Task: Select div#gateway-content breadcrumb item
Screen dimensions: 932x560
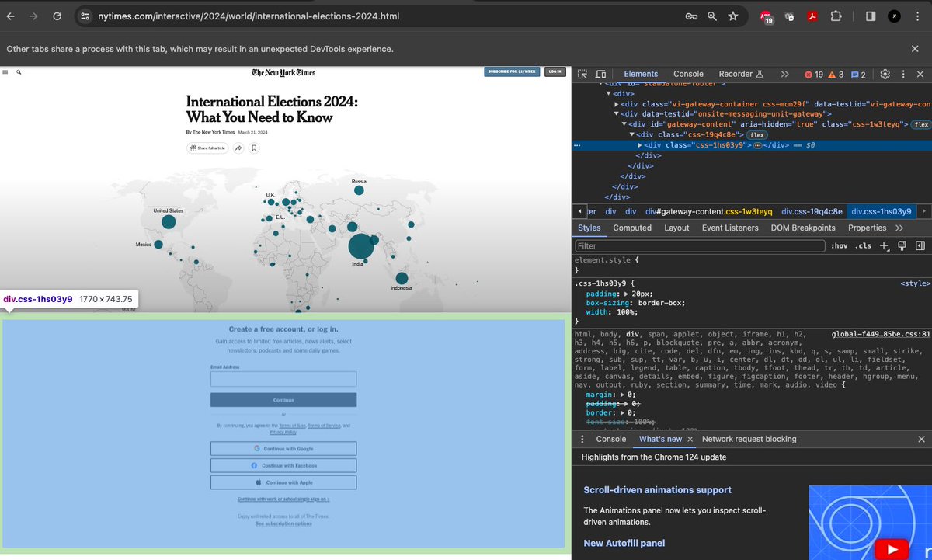Action: pos(708,211)
